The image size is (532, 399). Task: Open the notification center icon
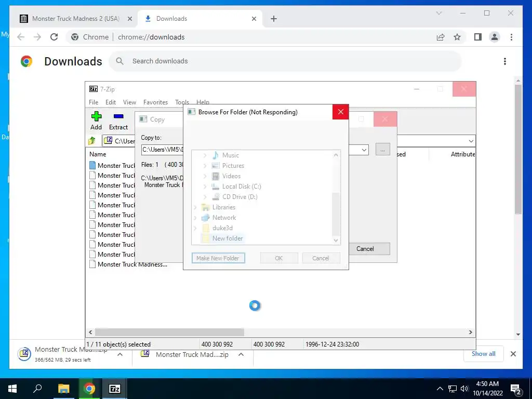[516, 389]
